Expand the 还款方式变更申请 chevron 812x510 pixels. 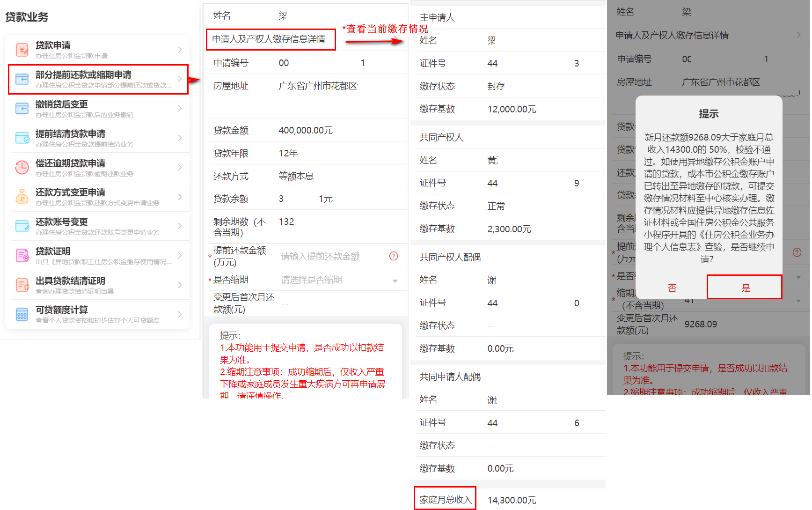click(180, 197)
